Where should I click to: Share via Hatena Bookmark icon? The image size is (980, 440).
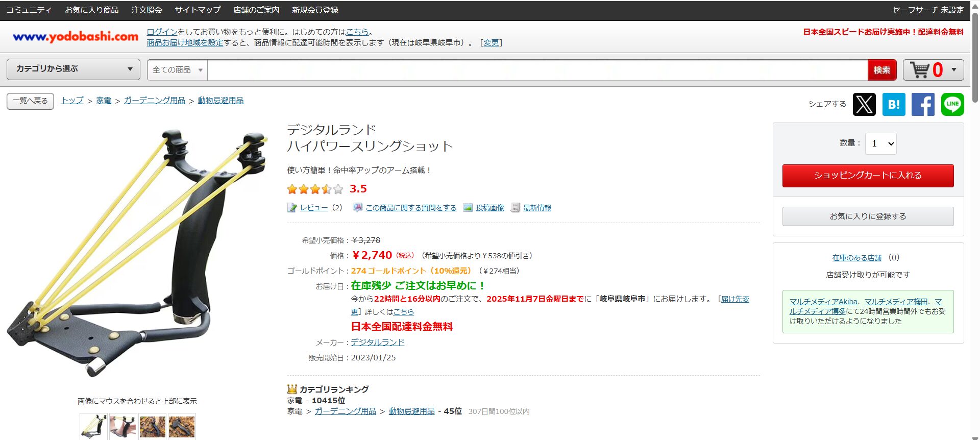[x=894, y=104]
